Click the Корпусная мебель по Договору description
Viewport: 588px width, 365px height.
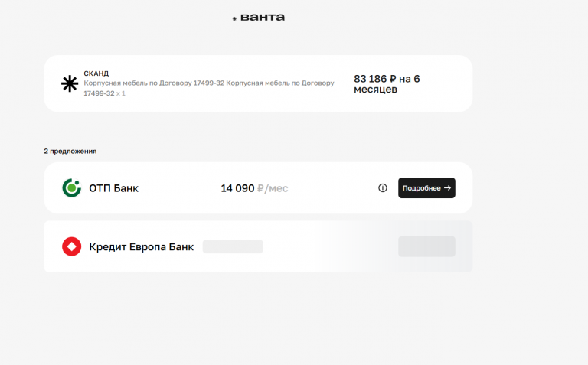[209, 88]
